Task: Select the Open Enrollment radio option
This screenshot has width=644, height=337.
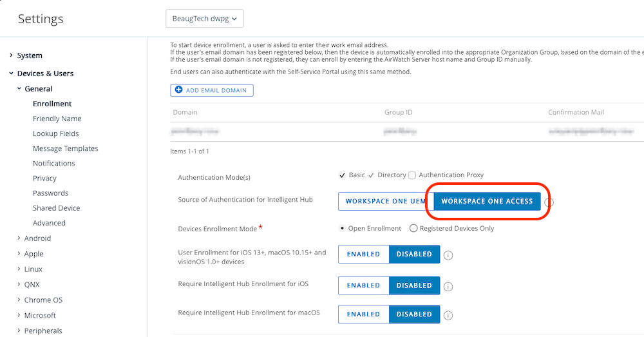Action: coord(342,228)
